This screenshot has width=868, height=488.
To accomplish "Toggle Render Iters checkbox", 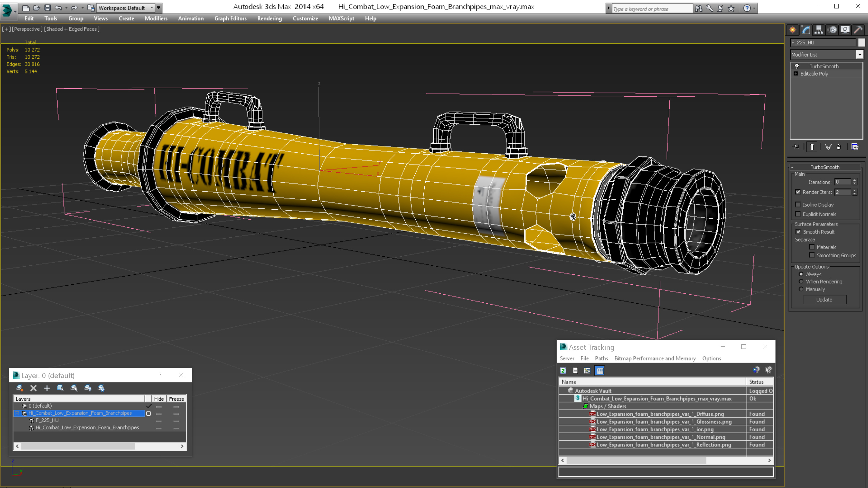I will pos(798,192).
